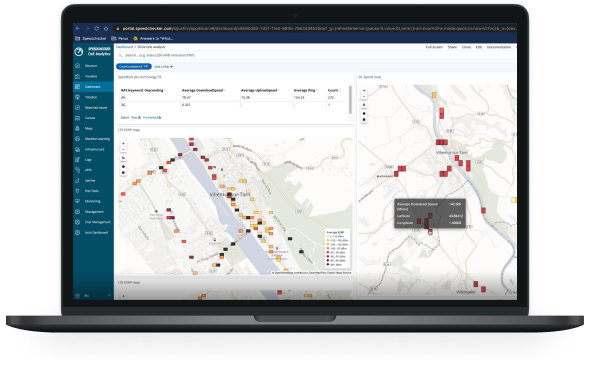Zoom out on LTE RSRP map
This screenshot has height=365, width=590.
(123, 149)
